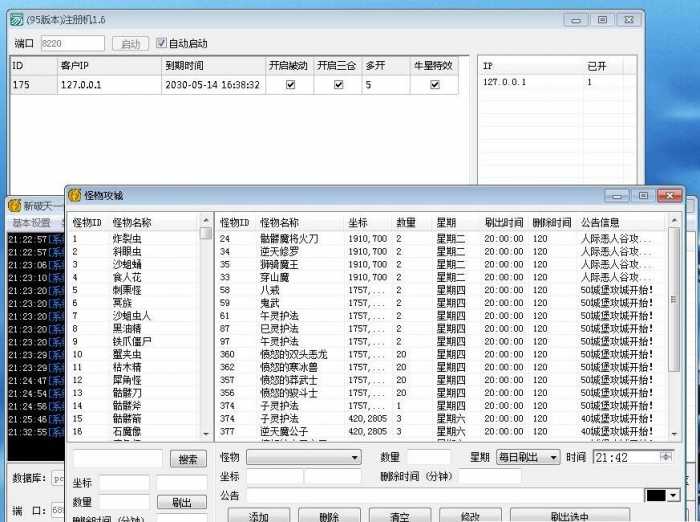The image size is (700, 522).
Task: Switch to the 基本设置 tab
Action: coord(30,222)
